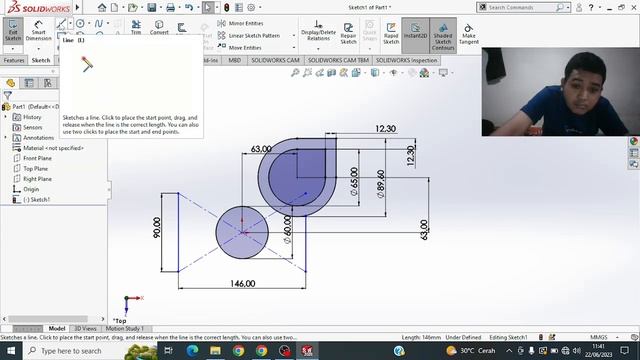
Task: Click Mirror Entities
Action: pos(240,23)
